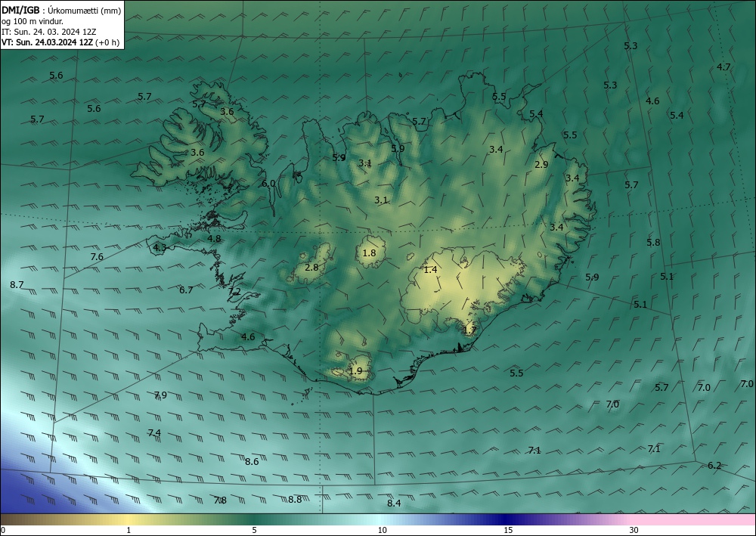Click the 1.4 value on the large glacier
Image resolution: width=756 pixels, height=536 pixels.
[431, 270]
